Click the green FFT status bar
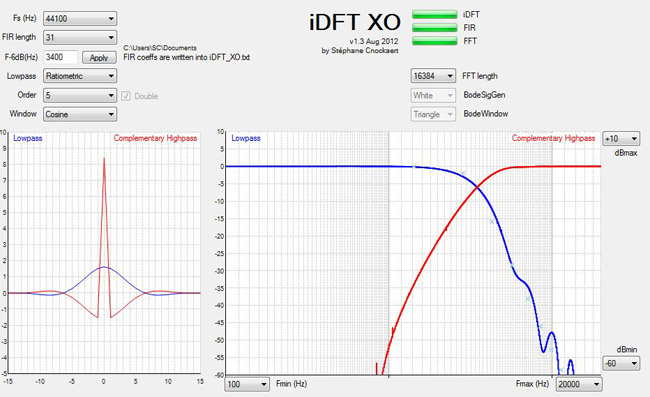Screen dimensions: 650x397 coord(434,41)
